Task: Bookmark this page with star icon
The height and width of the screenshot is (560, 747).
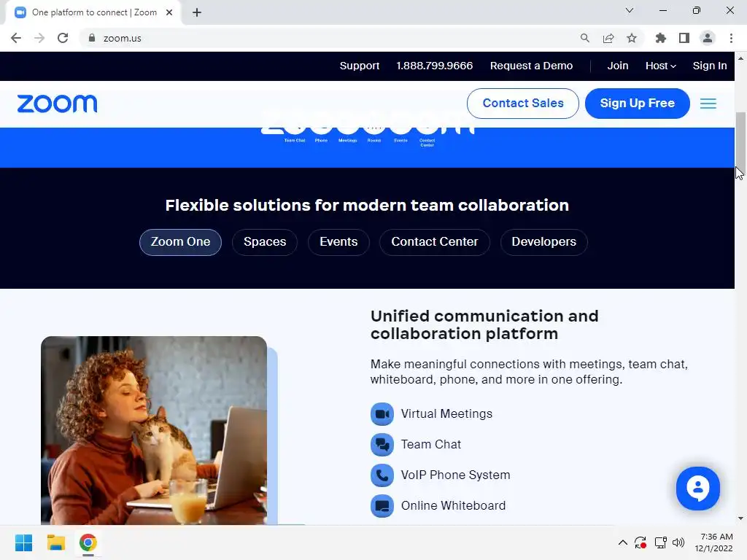Action: tap(632, 38)
